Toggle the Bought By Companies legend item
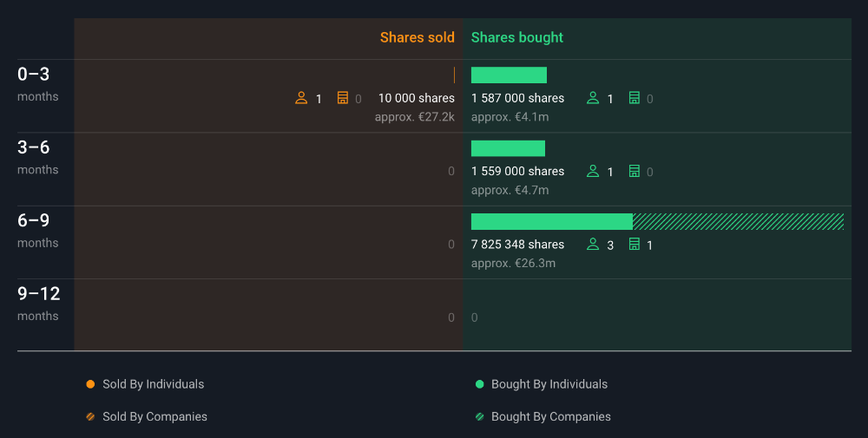Image resolution: width=868 pixels, height=438 pixels. click(x=543, y=416)
